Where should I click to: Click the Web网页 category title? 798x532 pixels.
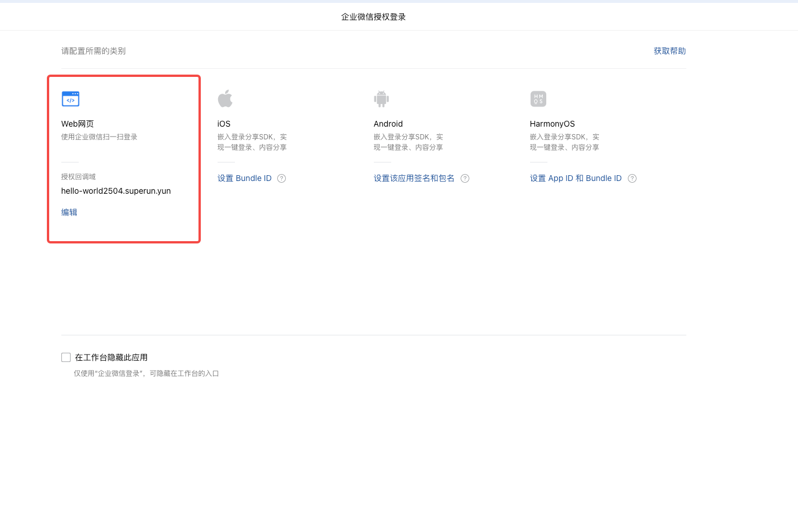[78, 124]
